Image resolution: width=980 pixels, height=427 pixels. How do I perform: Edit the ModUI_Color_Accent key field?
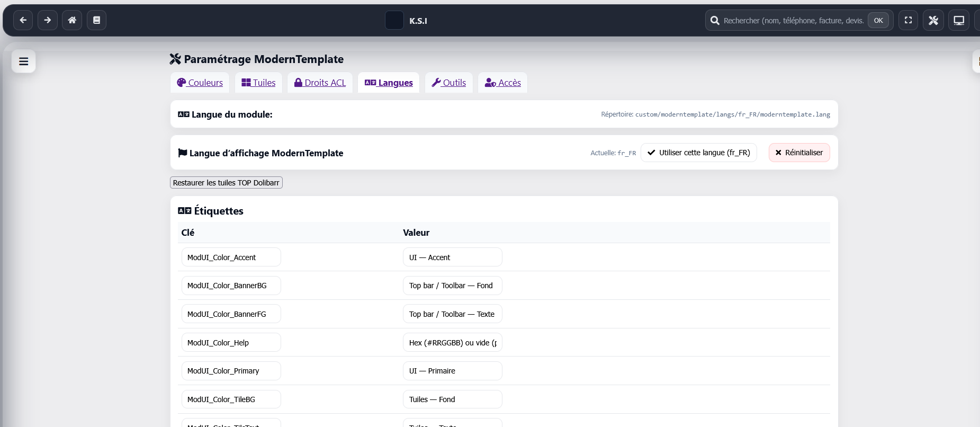(x=231, y=257)
